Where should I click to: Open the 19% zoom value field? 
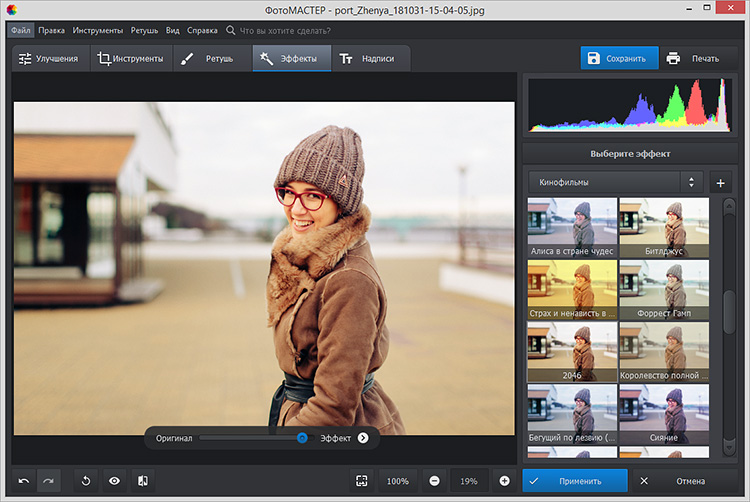(469, 481)
